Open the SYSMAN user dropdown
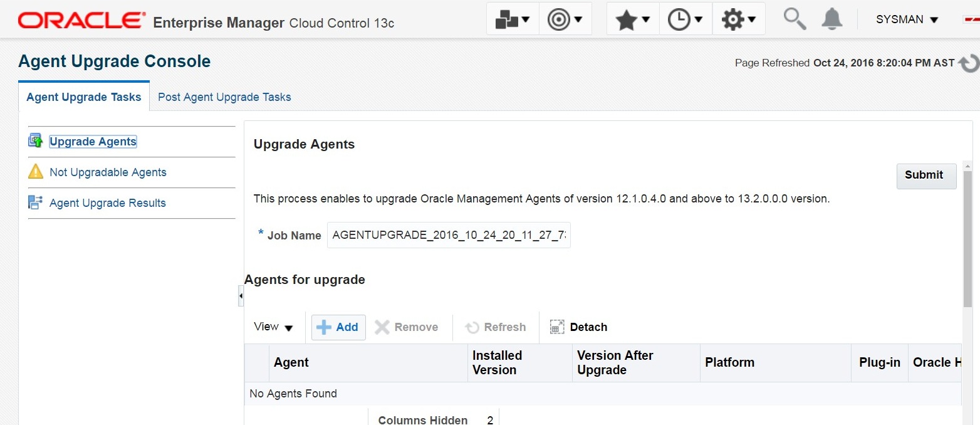This screenshot has height=425, width=980. [x=907, y=19]
